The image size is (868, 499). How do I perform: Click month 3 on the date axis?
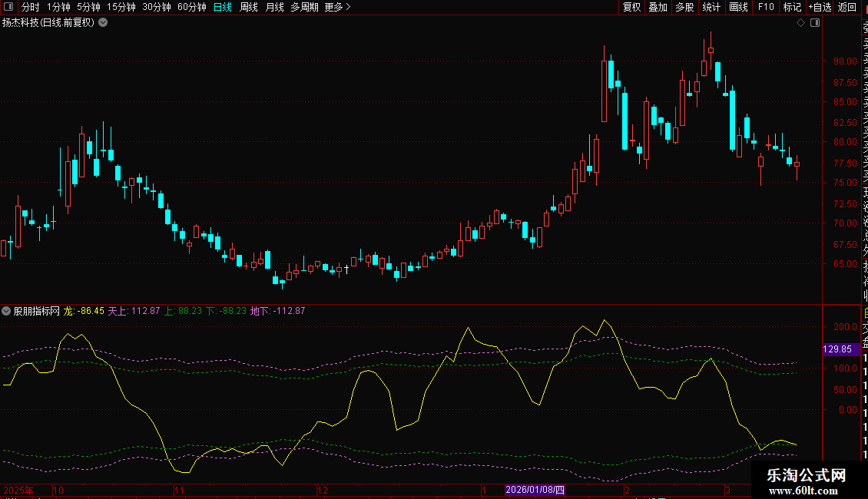728,490
